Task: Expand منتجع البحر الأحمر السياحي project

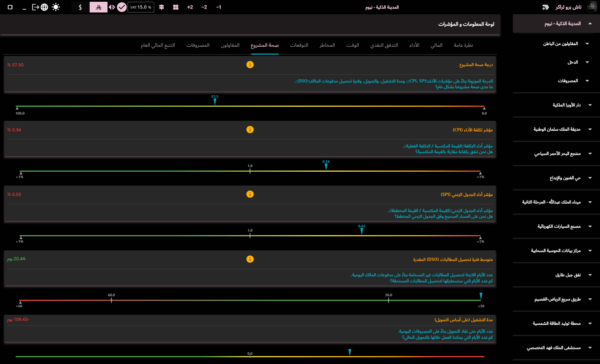Action: pos(556,153)
